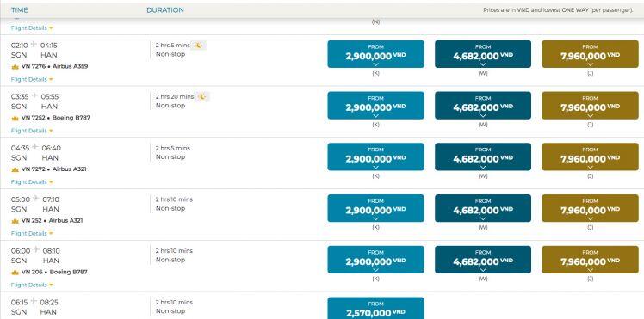Click the lotus airline icon beside VN 7252
The height and width of the screenshot is (319, 644).
pos(15,118)
